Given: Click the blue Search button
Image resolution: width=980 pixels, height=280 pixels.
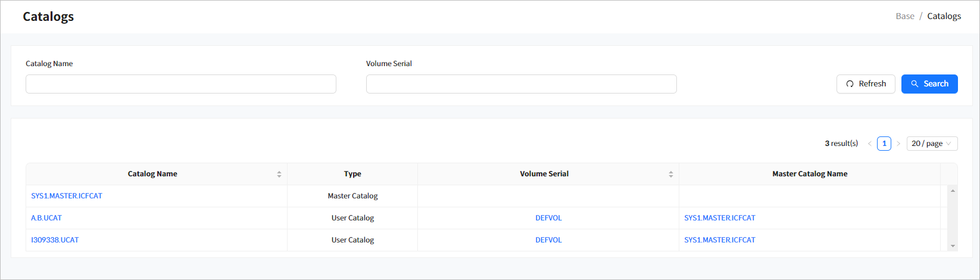Looking at the screenshot, I should click(929, 84).
